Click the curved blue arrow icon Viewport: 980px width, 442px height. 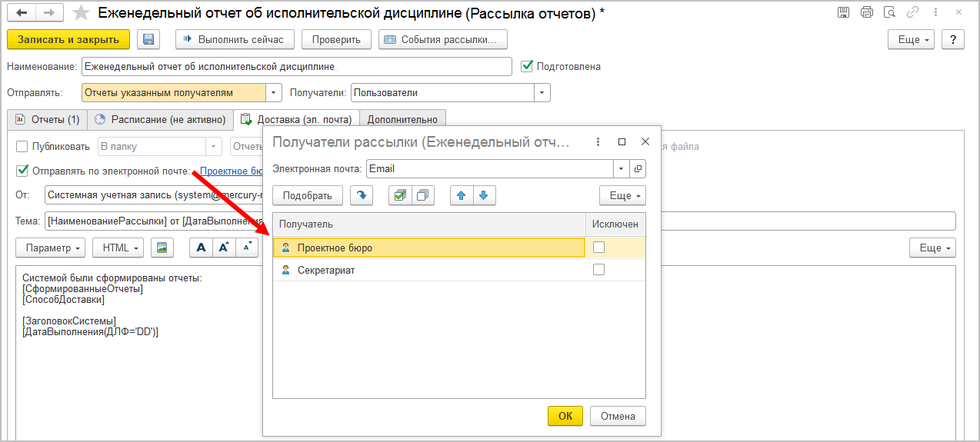(361, 195)
